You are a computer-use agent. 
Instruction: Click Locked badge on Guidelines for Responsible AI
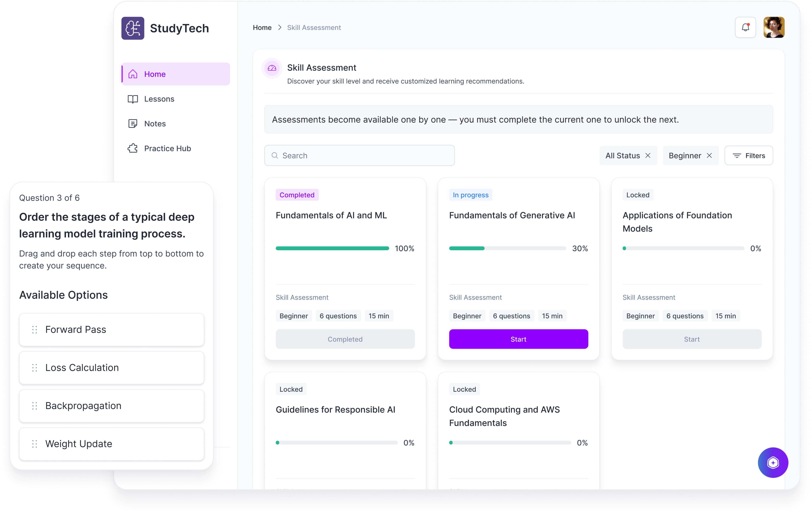pos(291,389)
